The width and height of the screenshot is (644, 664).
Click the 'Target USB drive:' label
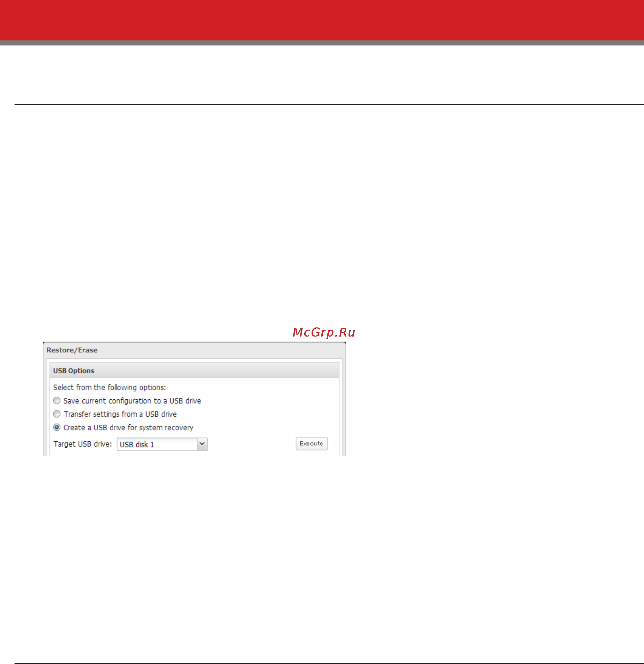tap(83, 444)
